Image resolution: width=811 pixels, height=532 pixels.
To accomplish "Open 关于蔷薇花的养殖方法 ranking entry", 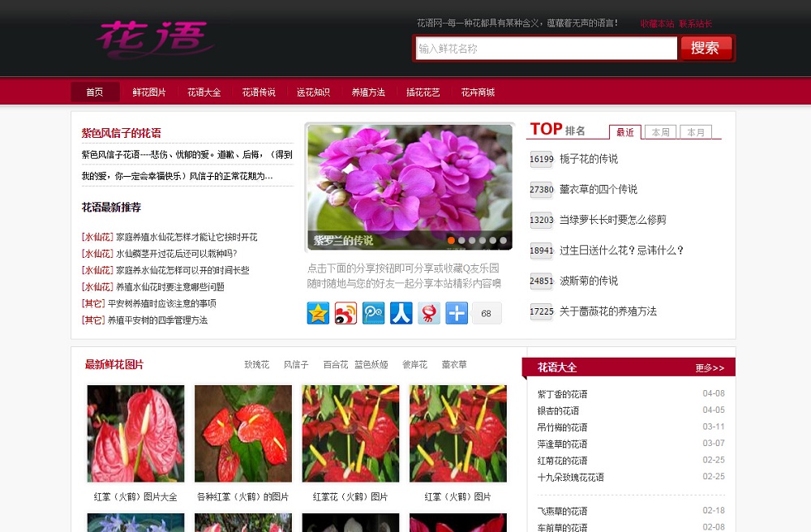I will click(x=608, y=311).
